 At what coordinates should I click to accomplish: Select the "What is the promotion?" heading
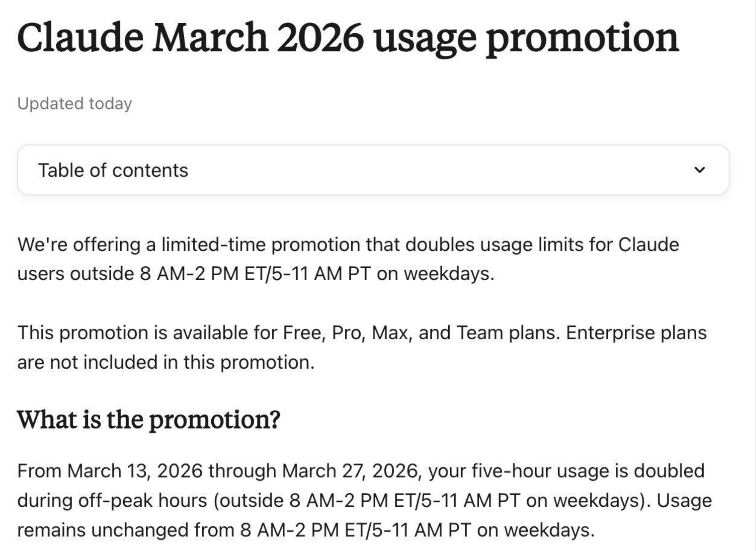click(149, 419)
